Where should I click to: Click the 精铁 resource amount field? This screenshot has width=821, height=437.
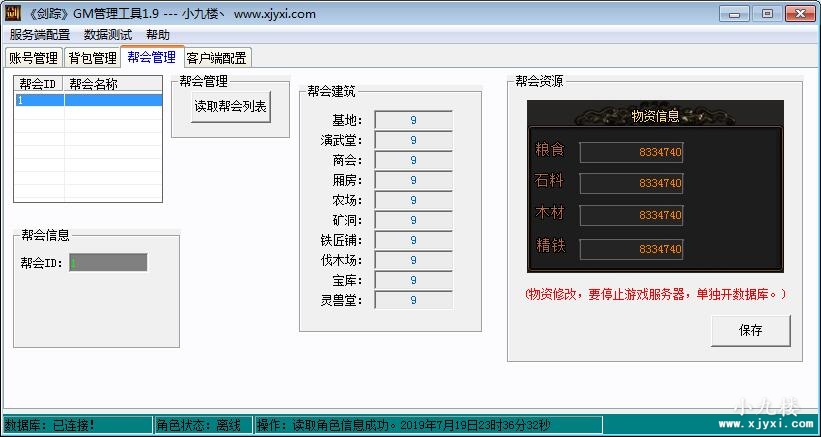coord(631,248)
